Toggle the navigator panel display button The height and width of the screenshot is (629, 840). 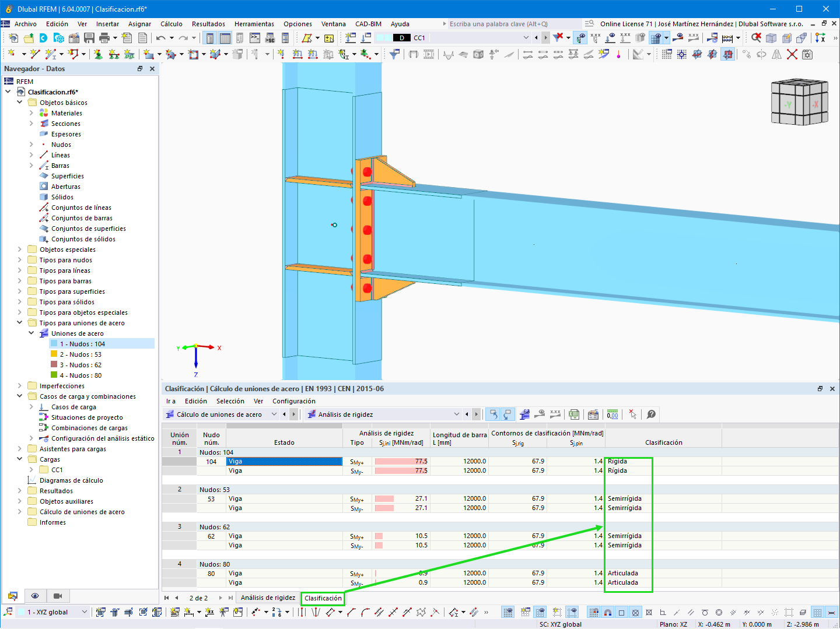tap(210, 38)
